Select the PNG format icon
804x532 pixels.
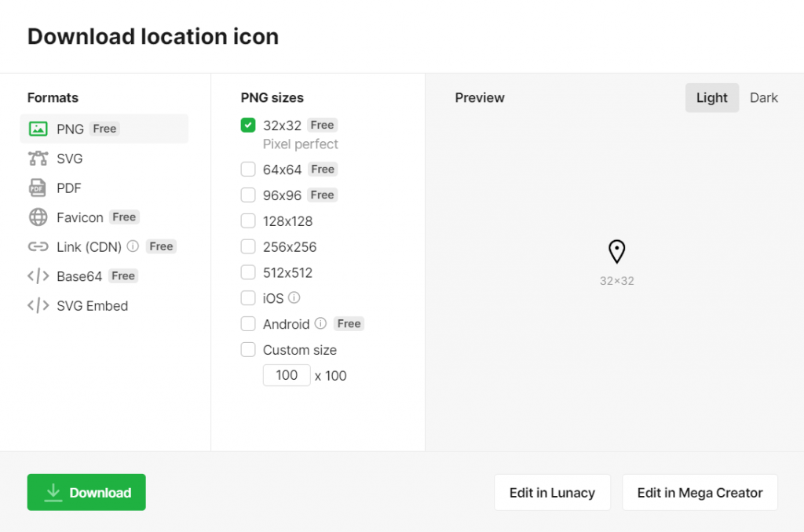pyautogui.click(x=39, y=128)
